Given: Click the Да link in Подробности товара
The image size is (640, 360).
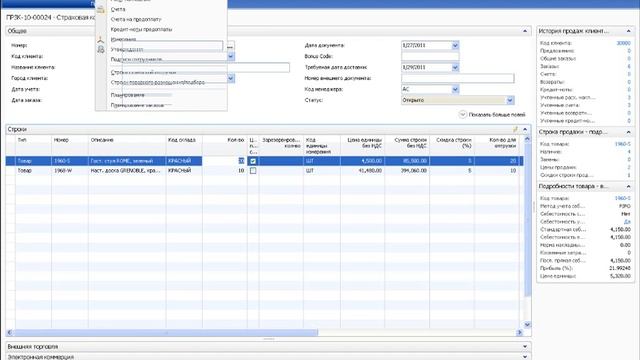Looking at the screenshot, I should click(627, 222).
